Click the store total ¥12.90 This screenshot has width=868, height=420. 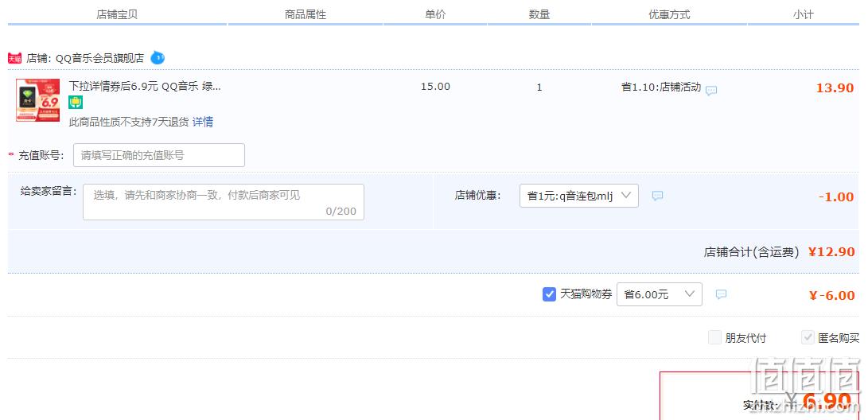831,252
